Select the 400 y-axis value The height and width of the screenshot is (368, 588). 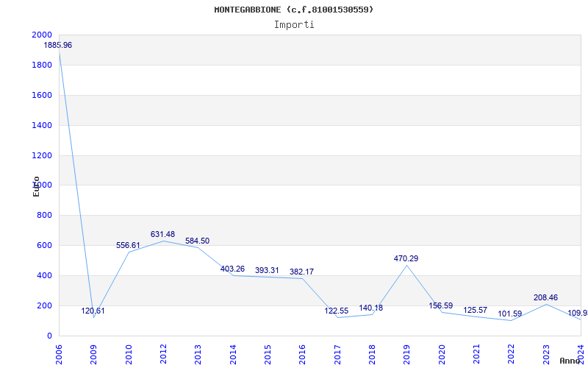tap(45, 275)
